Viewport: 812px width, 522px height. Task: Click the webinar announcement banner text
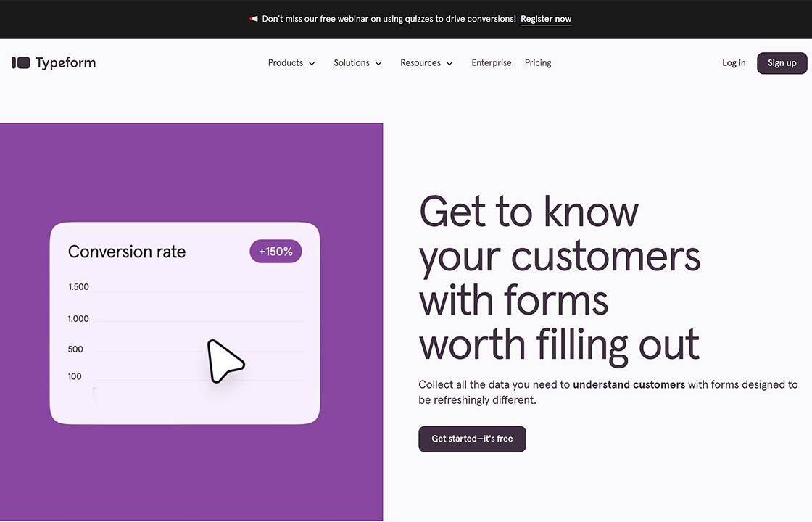[389, 19]
